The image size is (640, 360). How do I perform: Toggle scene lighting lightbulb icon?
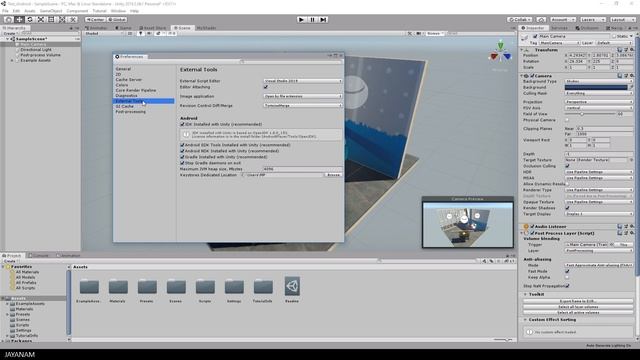[x=141, y=33]
